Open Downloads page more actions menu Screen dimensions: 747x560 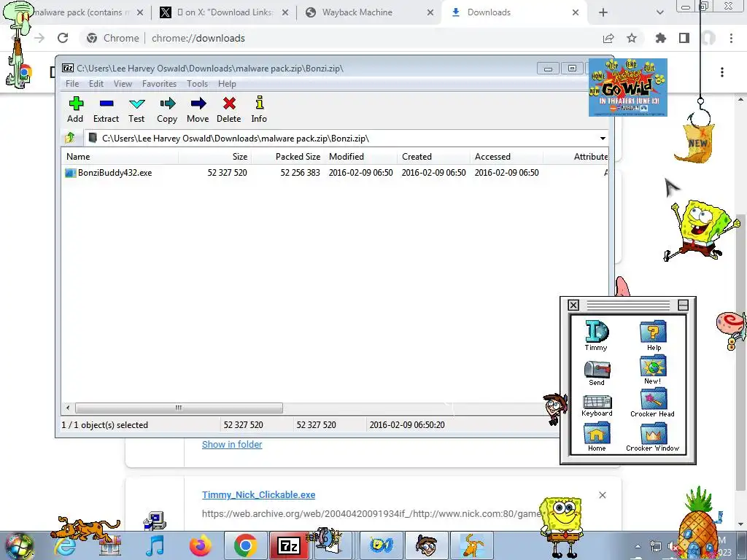coord(722,72)
